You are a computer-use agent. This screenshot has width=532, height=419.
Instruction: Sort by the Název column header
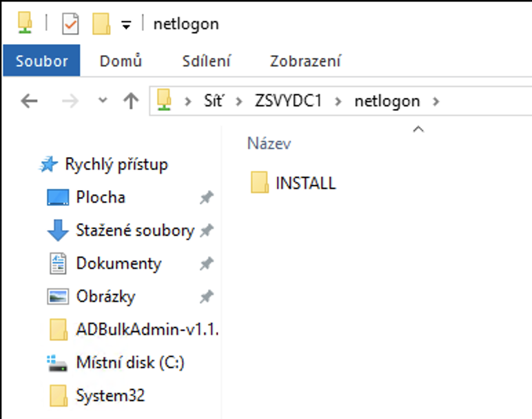click(269, 143)
